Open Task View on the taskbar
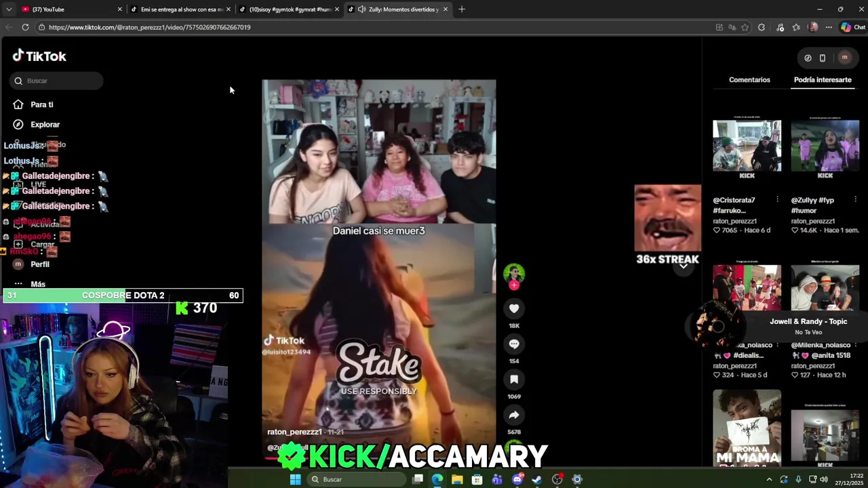This screenshot has height=488, width=868. [418, 479]
